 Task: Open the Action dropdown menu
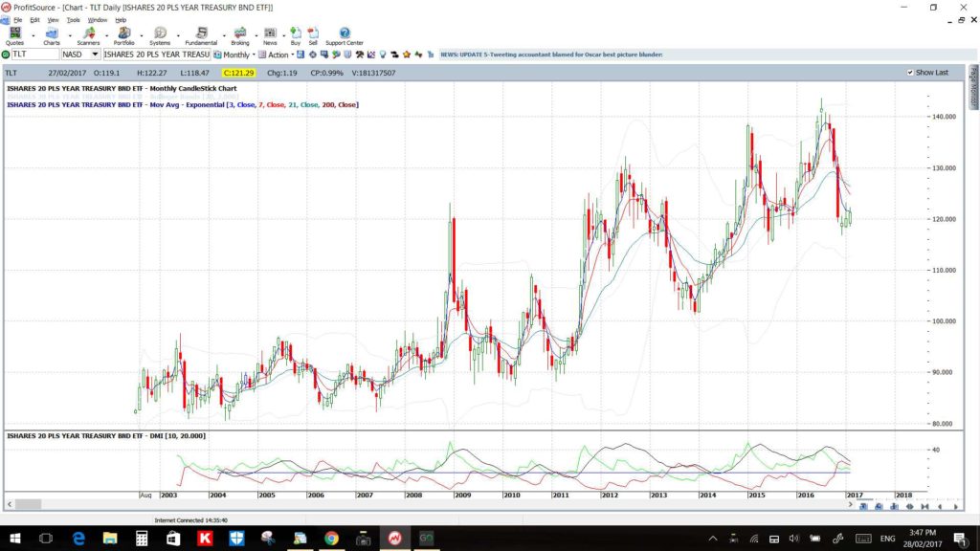coord(276,55)
